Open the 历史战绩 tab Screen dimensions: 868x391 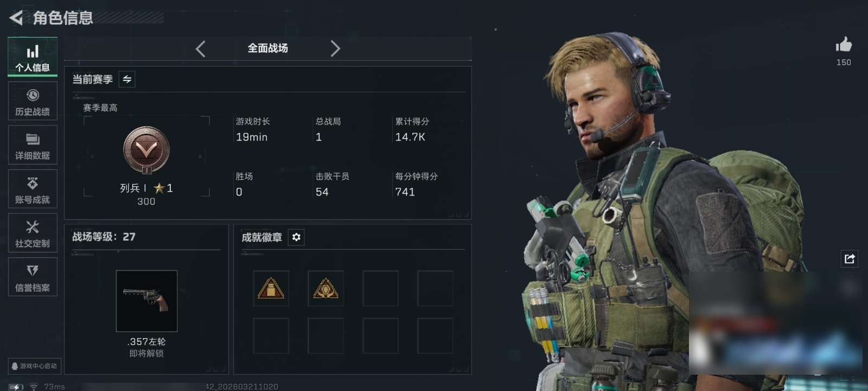tap(33, 101)
